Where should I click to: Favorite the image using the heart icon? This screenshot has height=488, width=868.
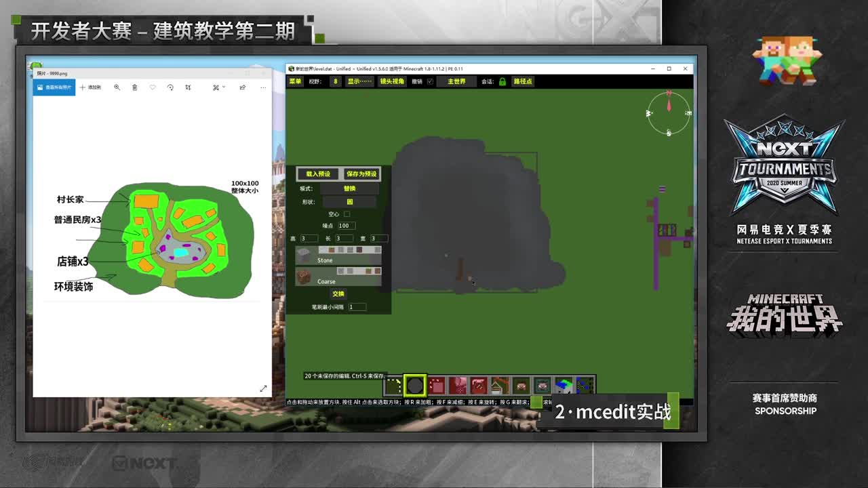[x=153, y=87]
